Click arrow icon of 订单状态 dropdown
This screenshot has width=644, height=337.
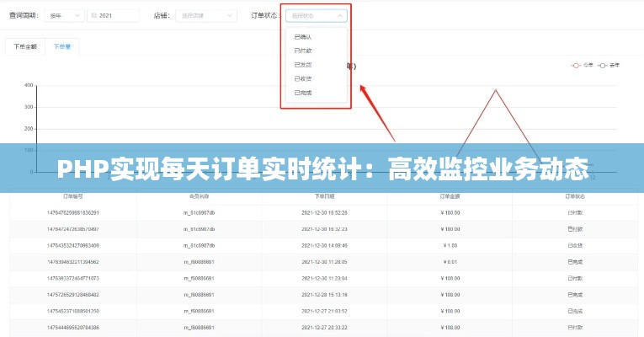339,16
